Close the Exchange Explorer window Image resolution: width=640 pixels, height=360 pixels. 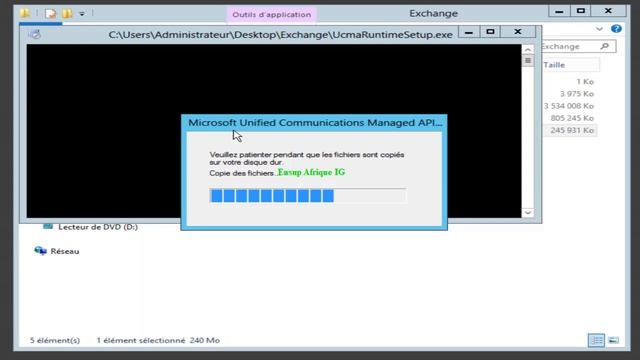608,11
